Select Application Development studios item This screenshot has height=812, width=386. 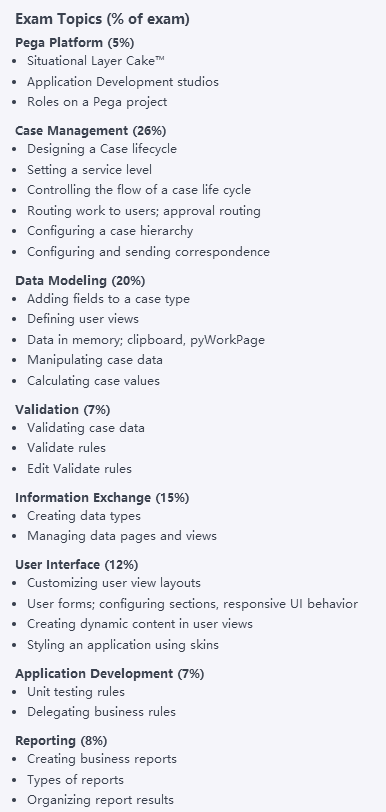click(x=123, y=82)
